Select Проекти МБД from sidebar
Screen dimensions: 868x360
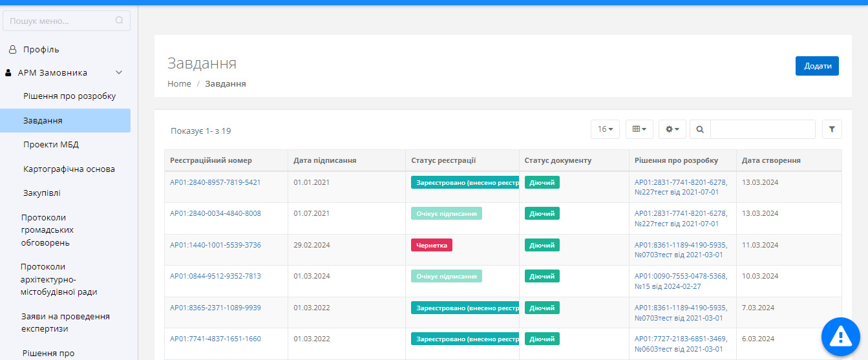click(x=51, y=144)
